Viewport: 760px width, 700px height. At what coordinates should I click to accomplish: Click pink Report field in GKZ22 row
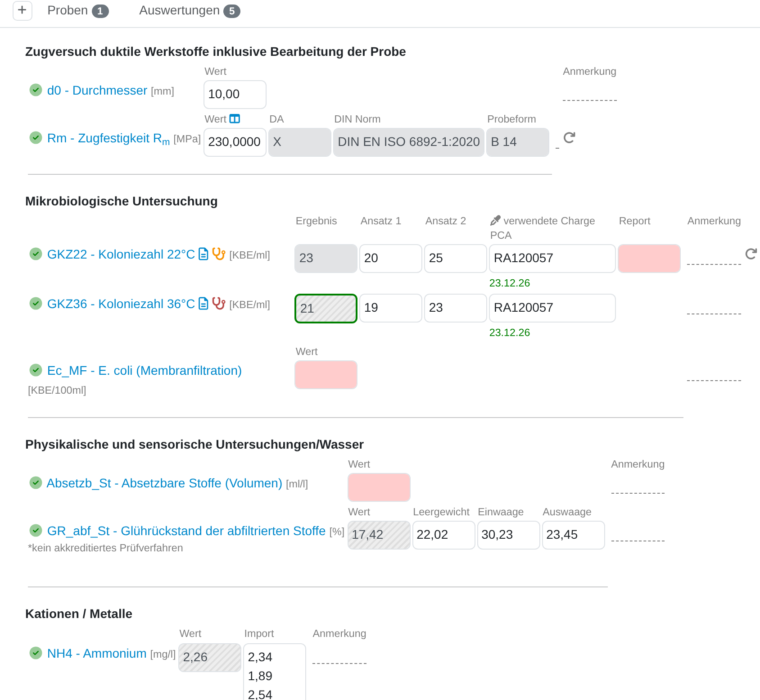point(649,259)
